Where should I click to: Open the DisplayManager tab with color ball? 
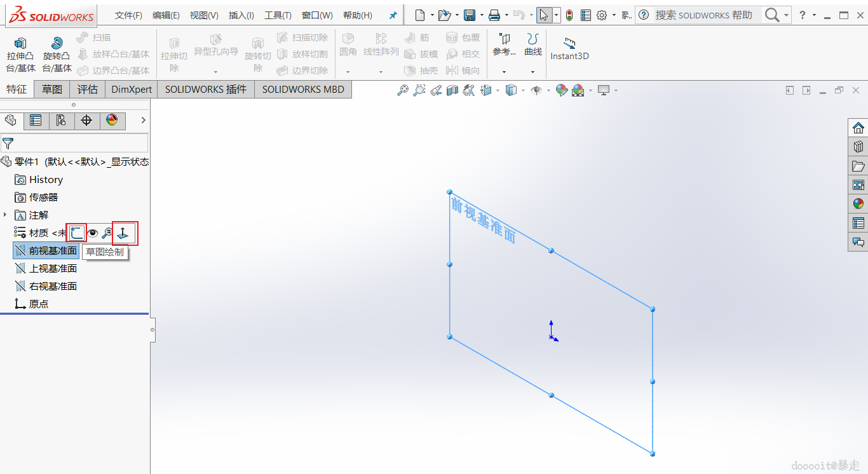pos(112,120)
